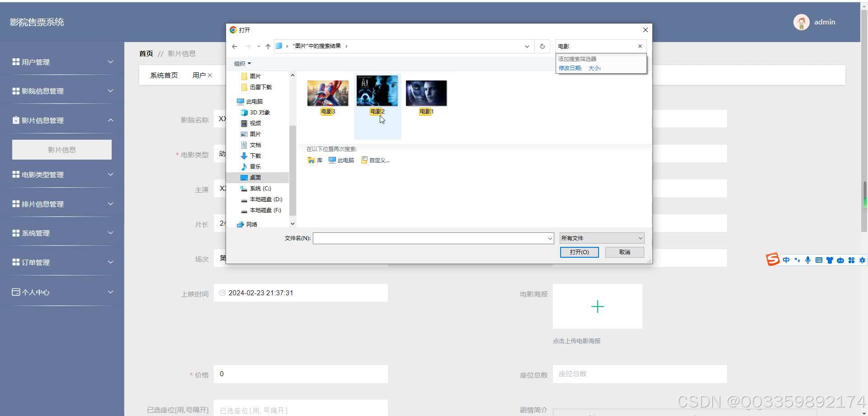Click the green plus upload poster box
The height and width of the screenshot is (416, 868).
(597, 307)
